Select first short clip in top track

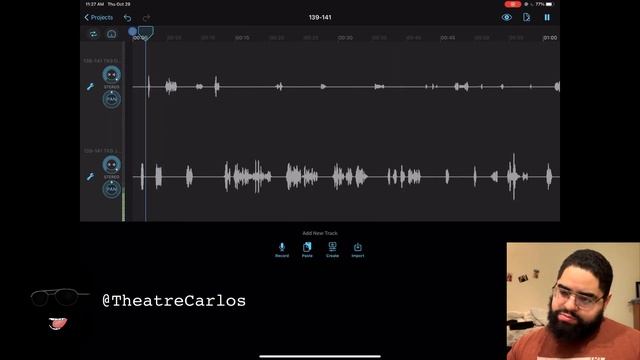tap(149, 86)
